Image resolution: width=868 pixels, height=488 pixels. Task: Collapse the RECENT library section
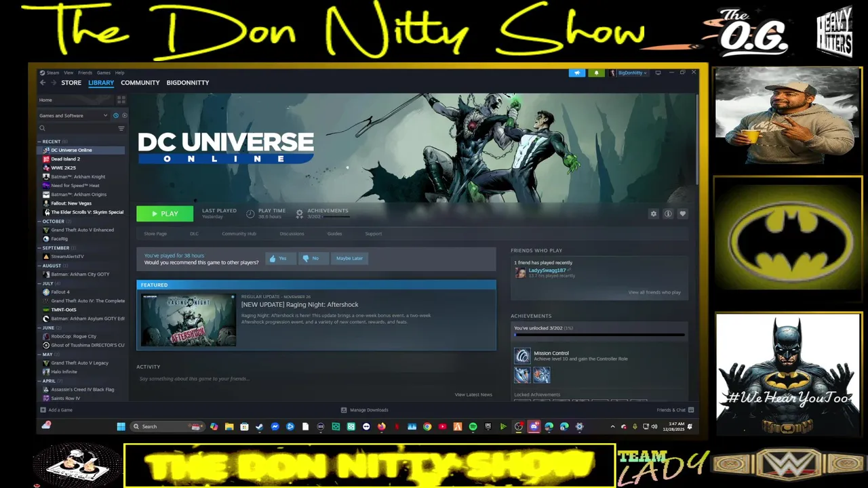pyautogui.click(x=39, y=142)
